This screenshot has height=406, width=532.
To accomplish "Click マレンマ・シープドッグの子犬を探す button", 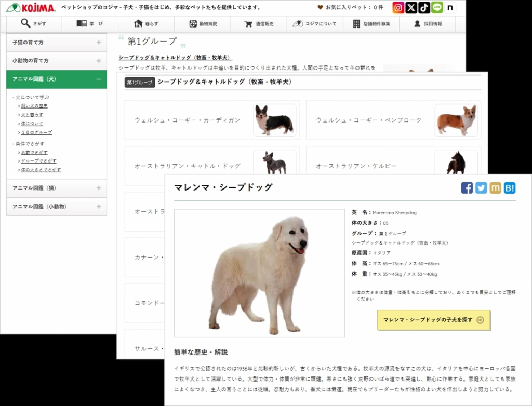I will click(x=433, y=320).
